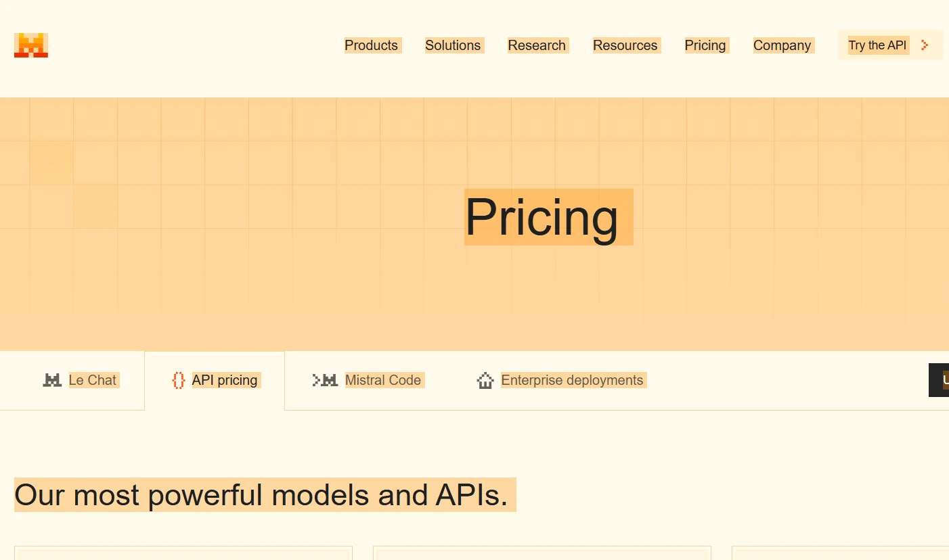The width and height of the screenshot is (949, 560).
Task: Click the "Our most powerful models and APIs" heading
Action: 261,495
